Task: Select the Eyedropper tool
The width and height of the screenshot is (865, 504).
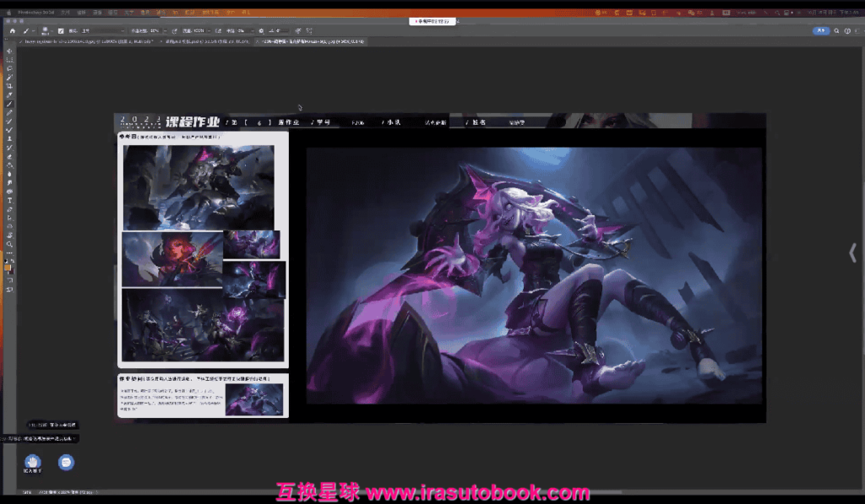Action: pyautogui.click(x=9, y=95)
